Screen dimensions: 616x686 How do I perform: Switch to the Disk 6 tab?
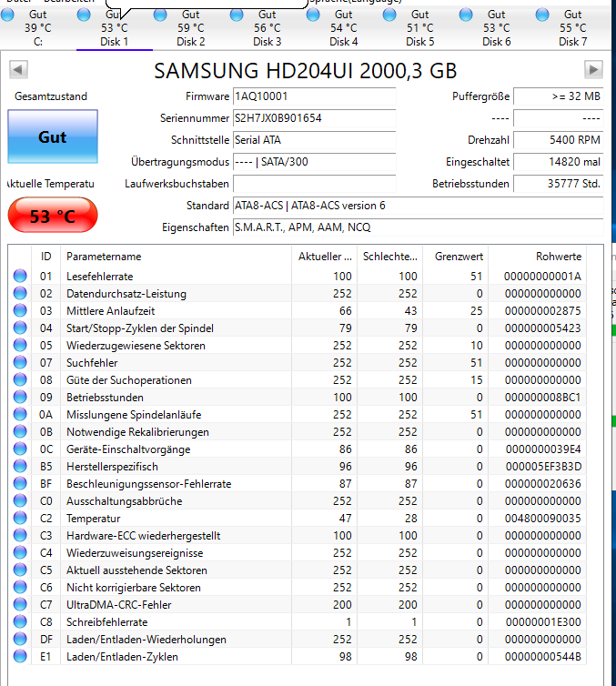(x=496, y=28)
